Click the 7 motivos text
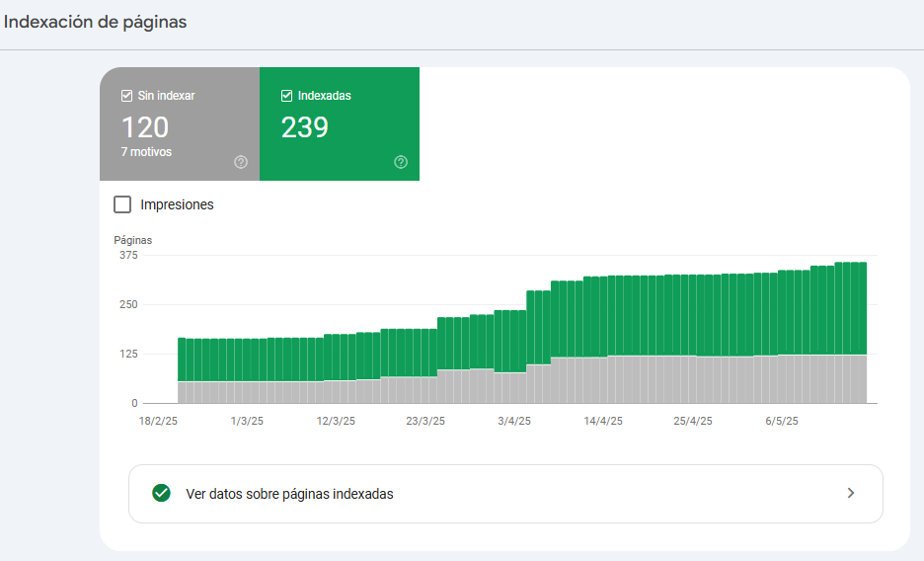This screenshot has width=924, height=561. click(146, 152)
